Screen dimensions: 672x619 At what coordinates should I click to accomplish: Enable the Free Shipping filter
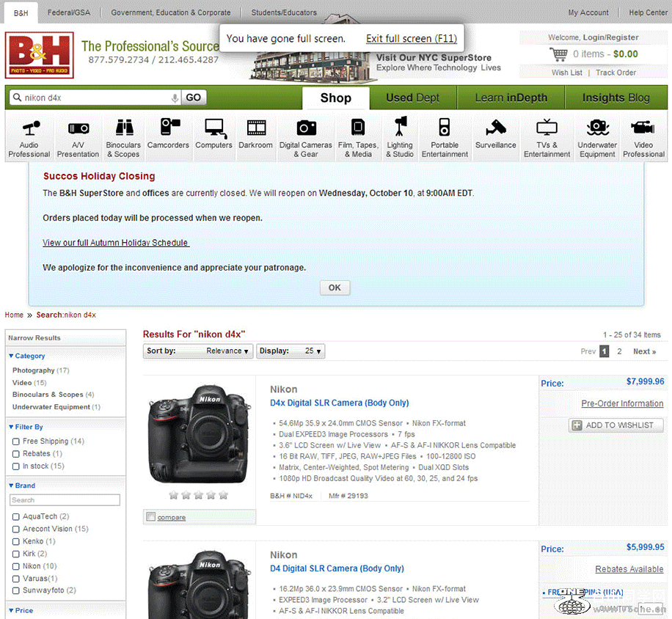click(15, 441)
